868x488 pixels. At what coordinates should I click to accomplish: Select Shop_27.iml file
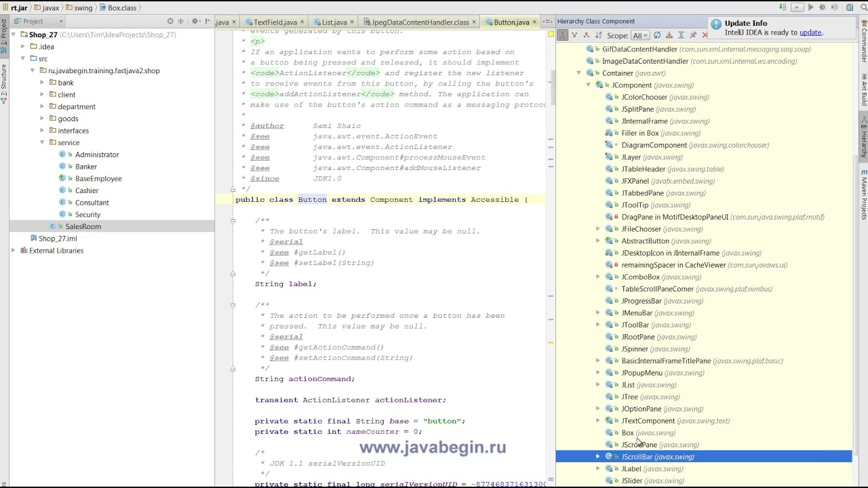58,239
